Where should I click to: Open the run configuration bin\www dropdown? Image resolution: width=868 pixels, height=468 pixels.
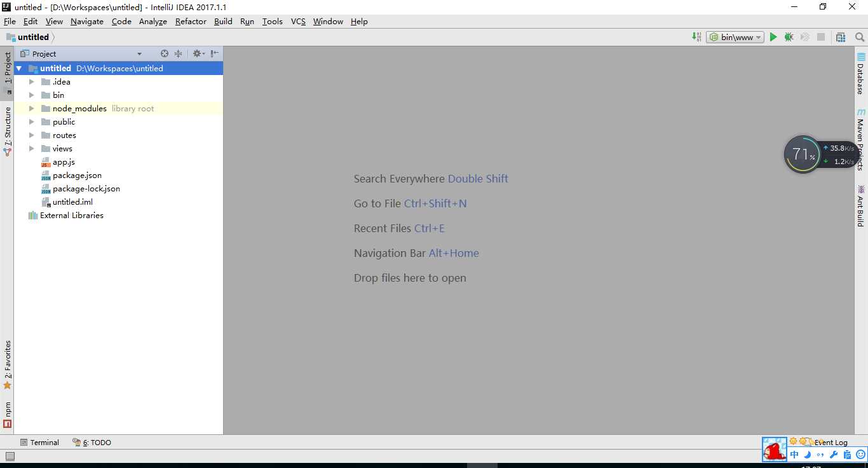click(735, 38)
